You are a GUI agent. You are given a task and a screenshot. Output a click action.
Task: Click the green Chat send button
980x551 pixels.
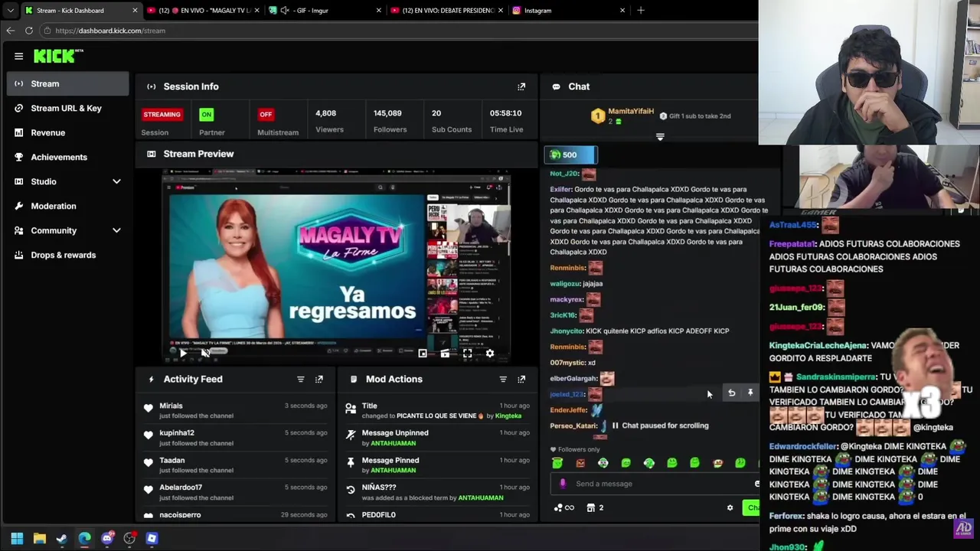pos(752,508)
